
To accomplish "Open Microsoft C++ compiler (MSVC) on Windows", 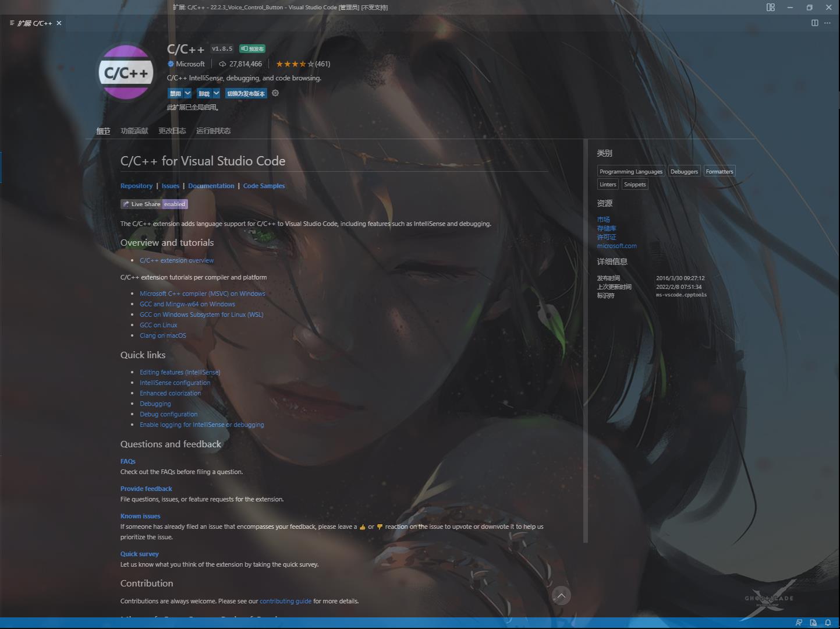I will click(x=203, y=294).
